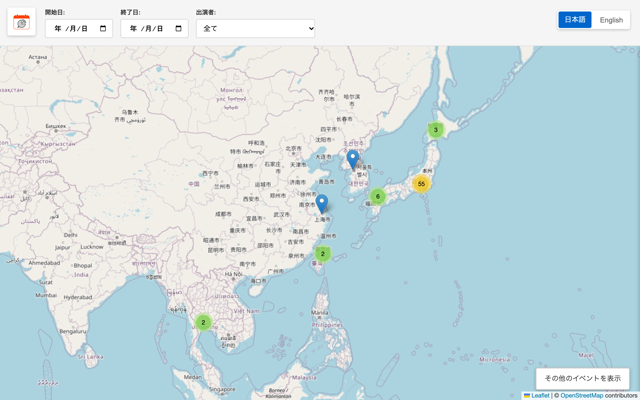Click the Manila map label
Viewport: 640px width, 400px height.
(320, 313)
